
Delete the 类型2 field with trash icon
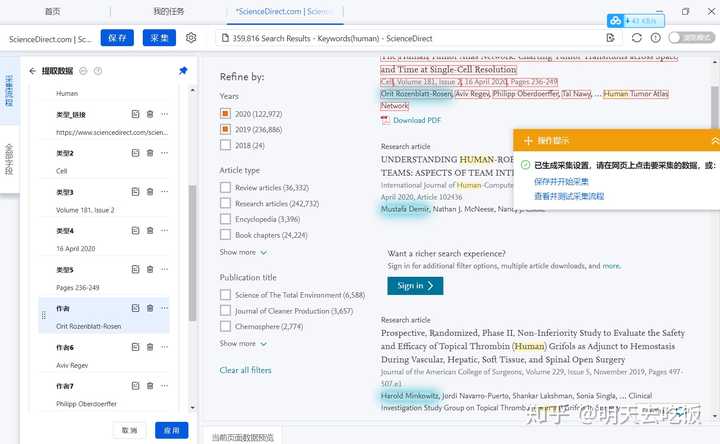(150, 153)
